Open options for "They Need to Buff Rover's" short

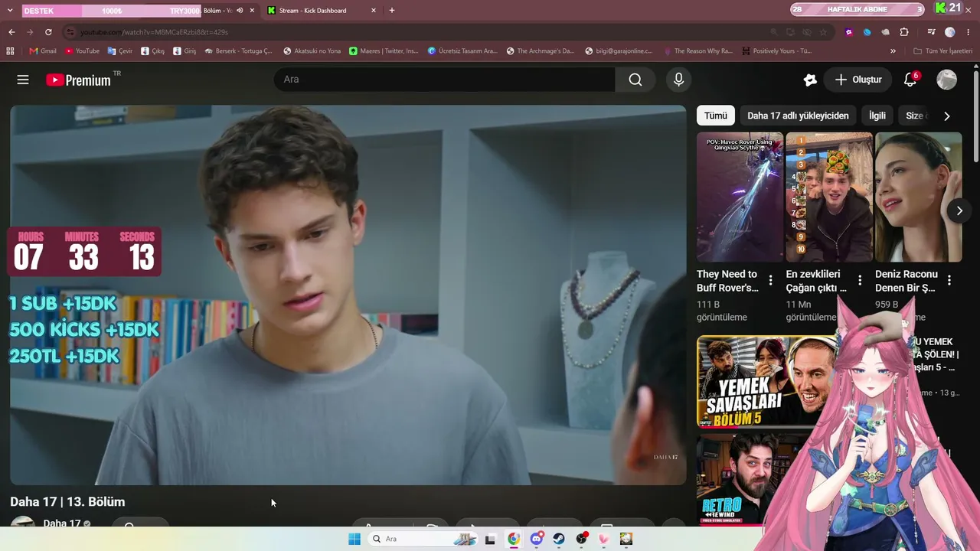(x=770, y=280)
